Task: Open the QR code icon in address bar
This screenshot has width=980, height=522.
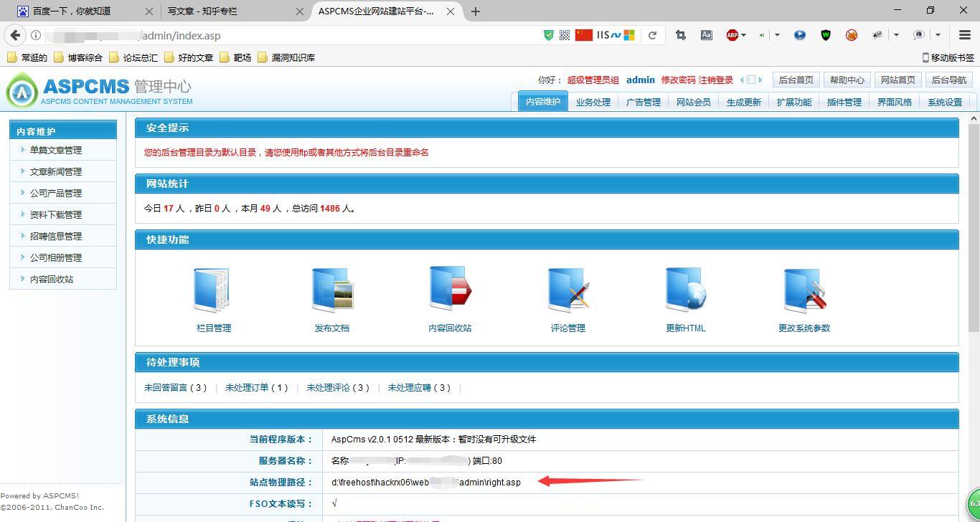Action: point(565,35)
